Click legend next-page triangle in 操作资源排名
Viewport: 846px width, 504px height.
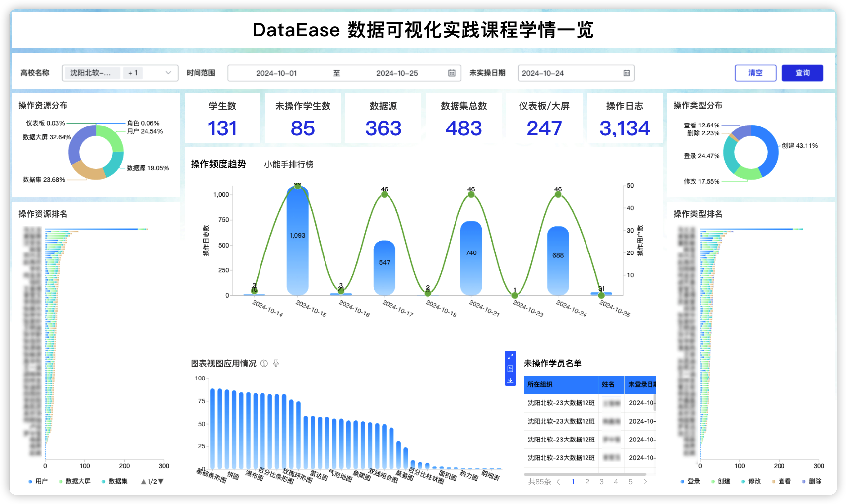(161, 482)
